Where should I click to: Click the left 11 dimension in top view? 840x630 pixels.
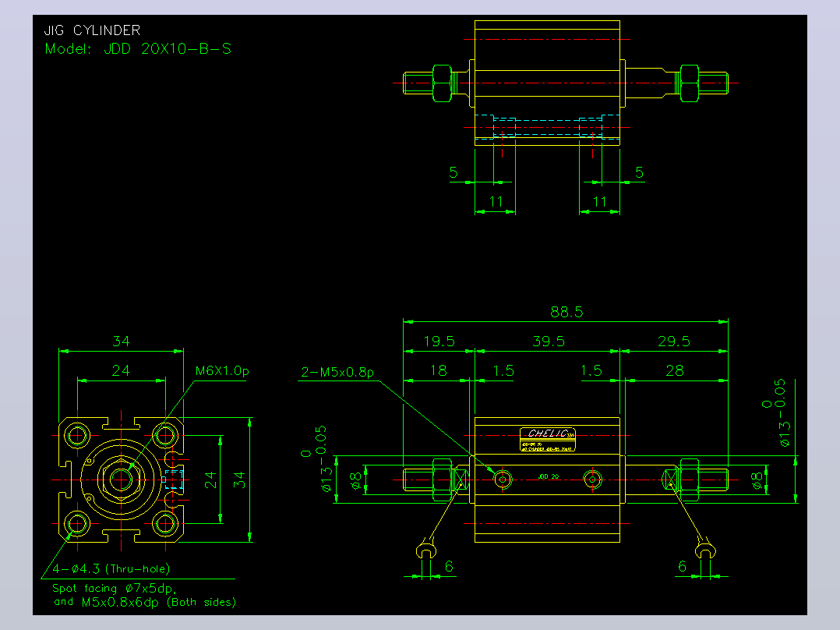pyautogui.click(x=496, y=202)
